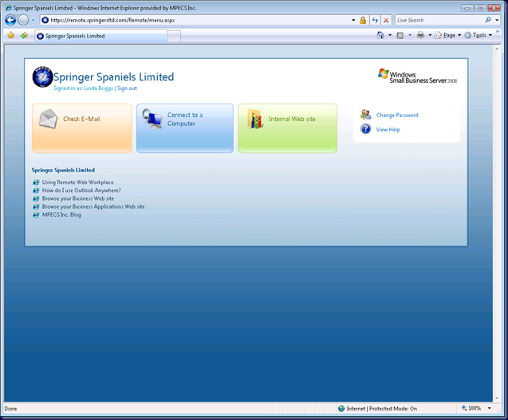The width and height of the screenshot is (508, 420).
Task: Click the Springer Spaniels round logo
Action: [42, 77]
